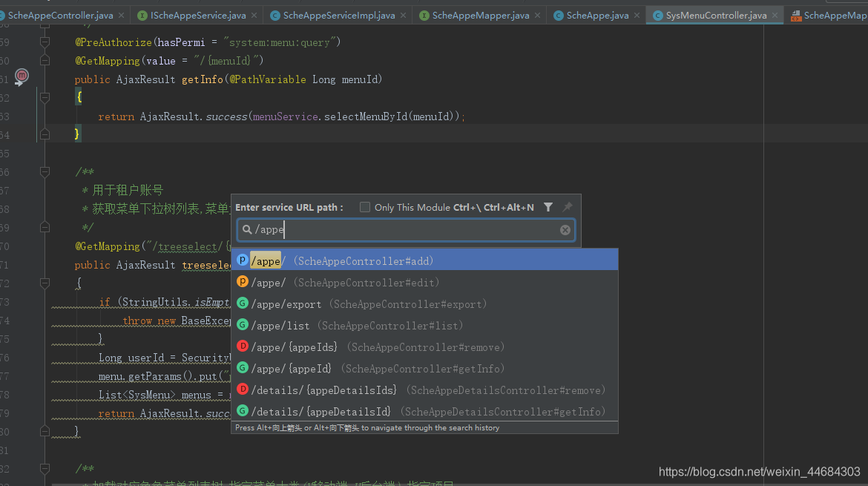
Task: Click the magnifier search icon in URL field
Action: 247,230
